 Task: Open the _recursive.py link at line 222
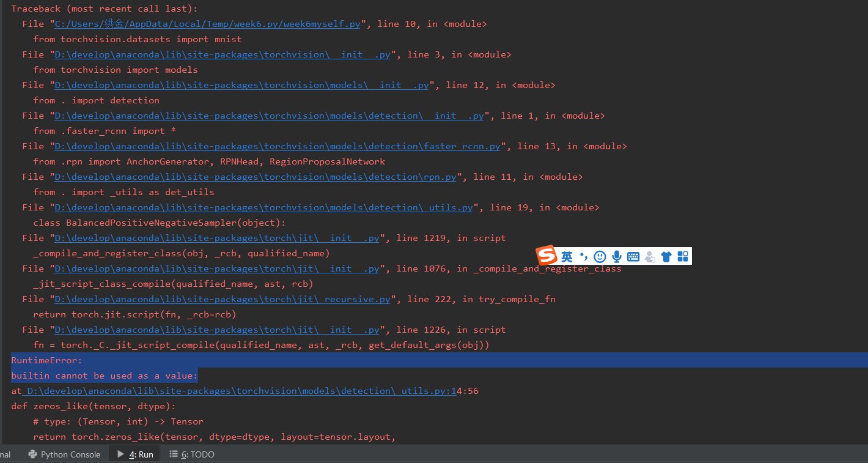(223, 299)
